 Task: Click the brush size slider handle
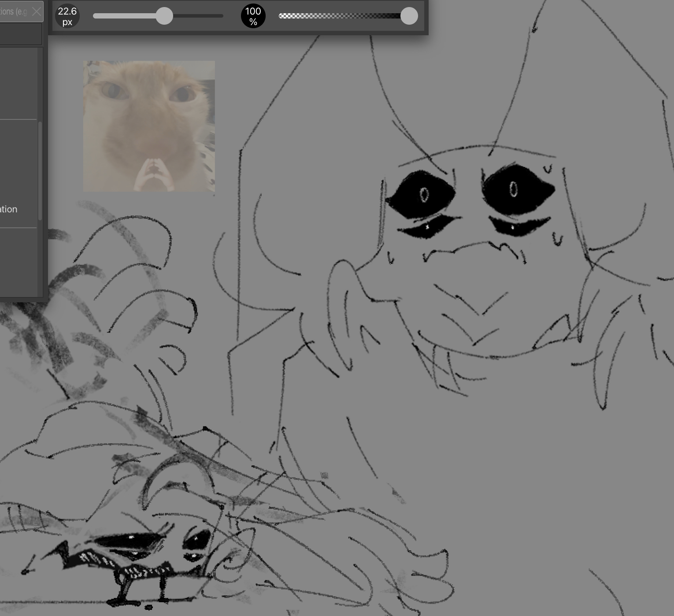[164, 16]
